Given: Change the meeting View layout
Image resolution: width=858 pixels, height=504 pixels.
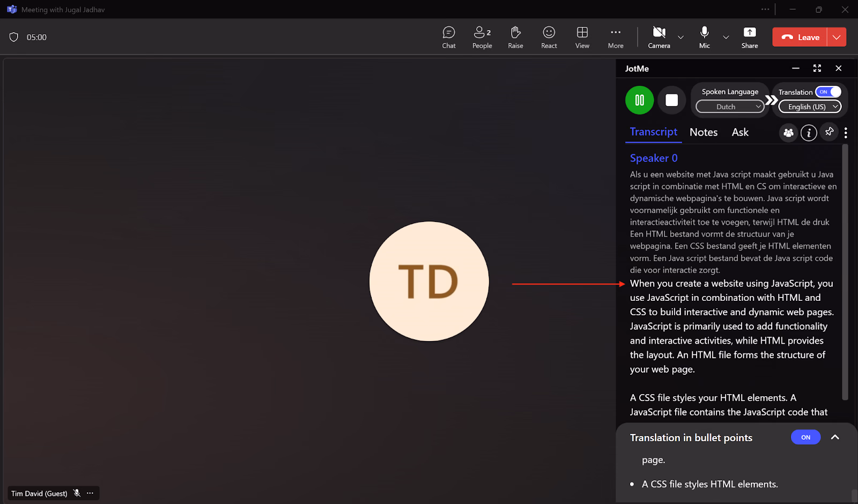Looking at the screenshot, I should coord(582,38).
